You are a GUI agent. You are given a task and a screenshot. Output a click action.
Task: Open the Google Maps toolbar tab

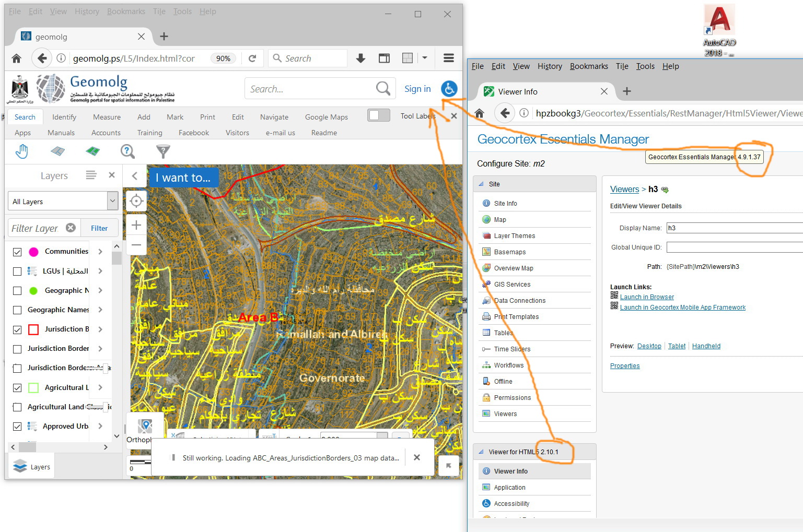pos(327,117)
